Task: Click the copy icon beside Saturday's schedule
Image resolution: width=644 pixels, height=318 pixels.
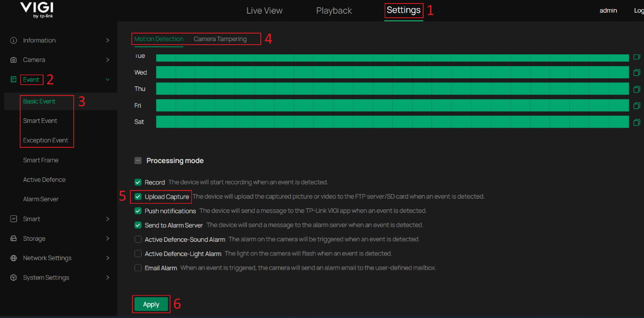Action: (x=637, y=122)
